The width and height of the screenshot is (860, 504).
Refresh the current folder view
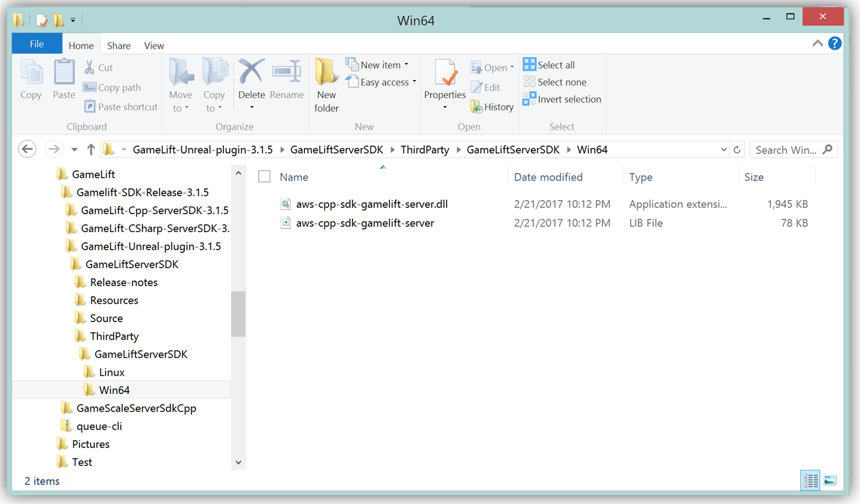737,150
